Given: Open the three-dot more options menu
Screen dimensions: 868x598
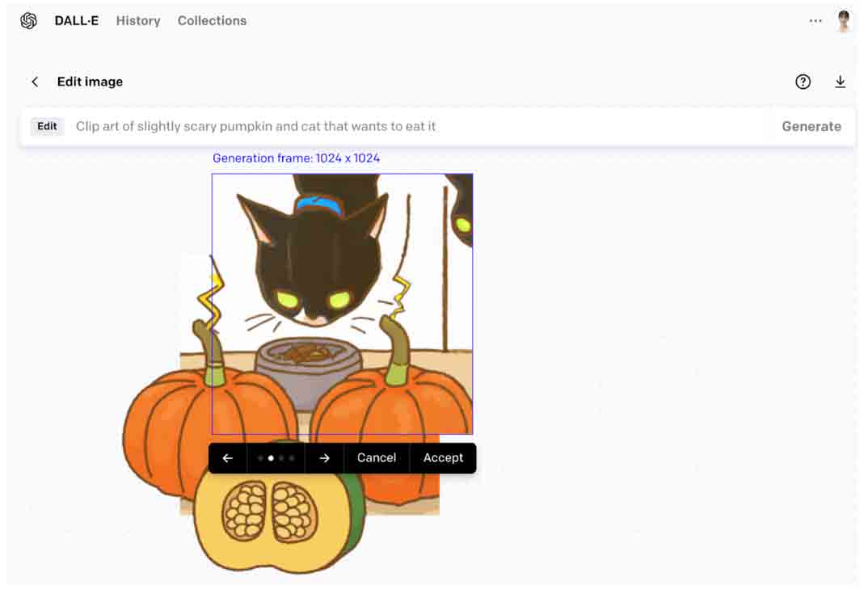Looking at the screenshot, I should (815, 21).
